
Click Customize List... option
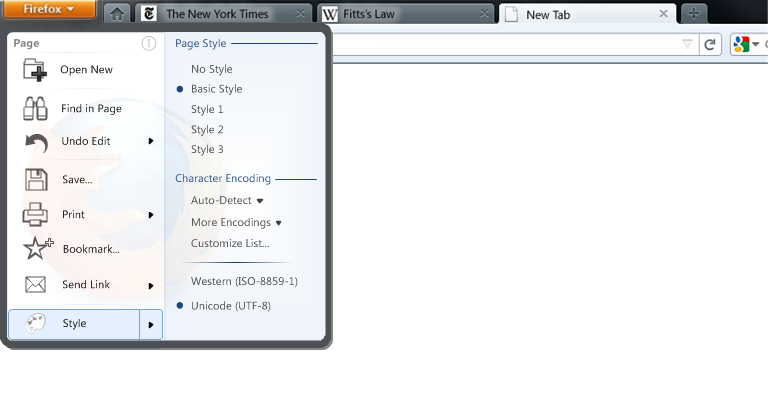(x=230, y=243)
